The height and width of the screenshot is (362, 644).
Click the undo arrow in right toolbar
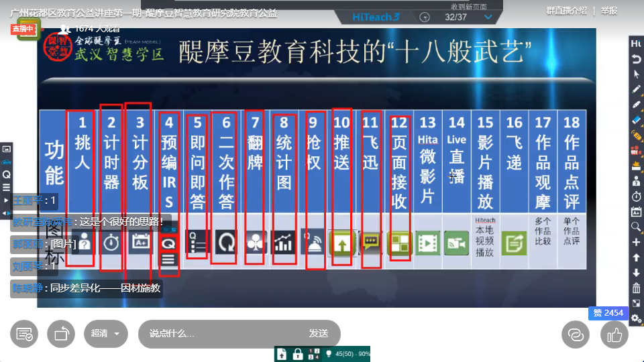coord(637,59)
